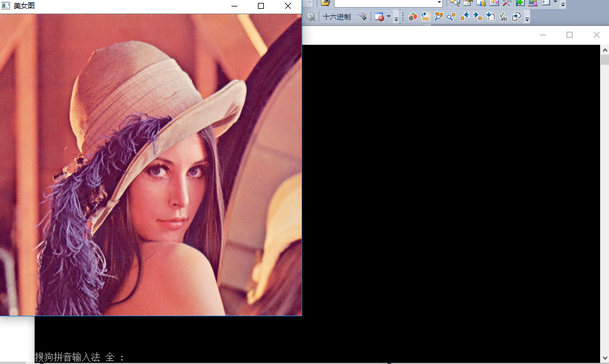
Task: Navigate back with left arrow icon
Action: coord(465,16)
